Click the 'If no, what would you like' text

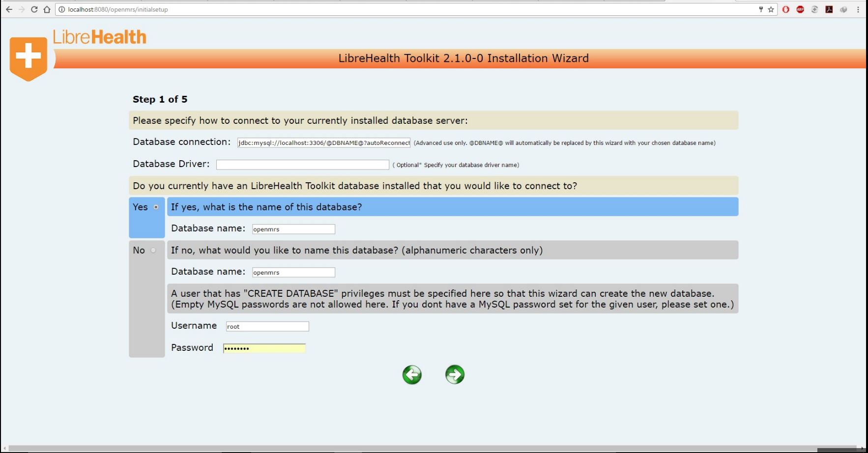coord(357,250)
